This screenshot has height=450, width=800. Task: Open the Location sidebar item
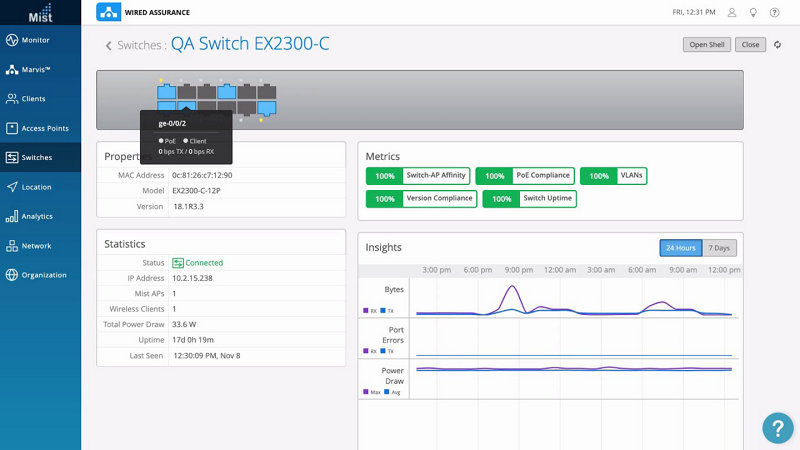[40, 187]
